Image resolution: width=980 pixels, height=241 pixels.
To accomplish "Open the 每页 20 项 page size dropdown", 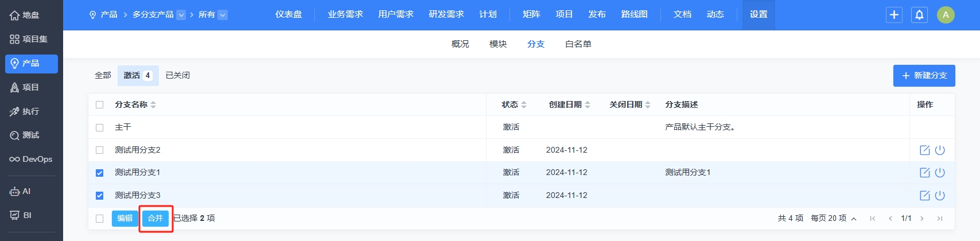I will click(x=834, y=219).
